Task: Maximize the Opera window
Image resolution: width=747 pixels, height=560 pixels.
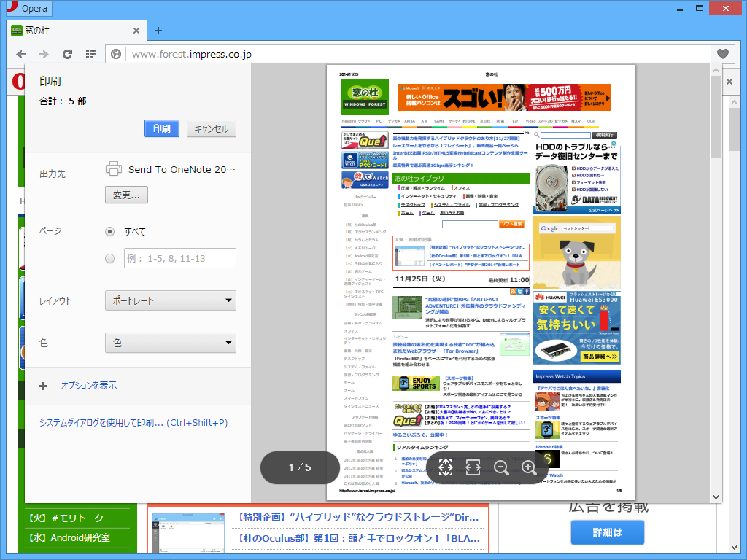Action: tap(700, 8)
